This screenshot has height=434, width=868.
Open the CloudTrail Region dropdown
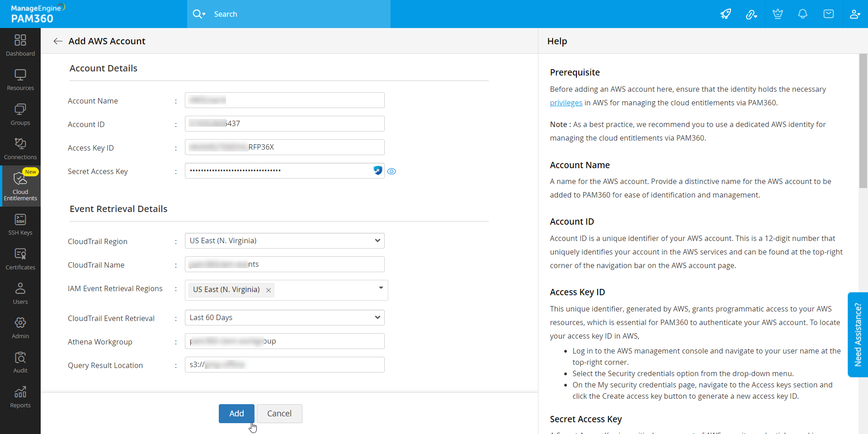[x=285, y=241]
